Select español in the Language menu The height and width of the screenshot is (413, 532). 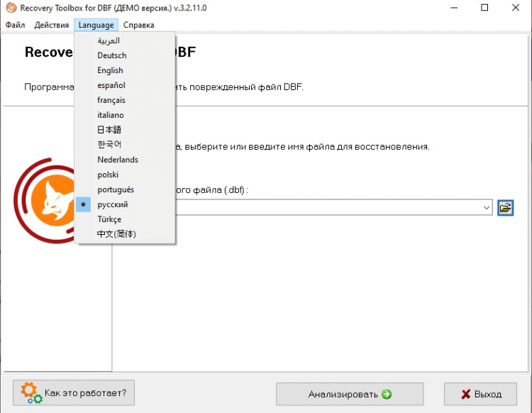tap(125, 85)
